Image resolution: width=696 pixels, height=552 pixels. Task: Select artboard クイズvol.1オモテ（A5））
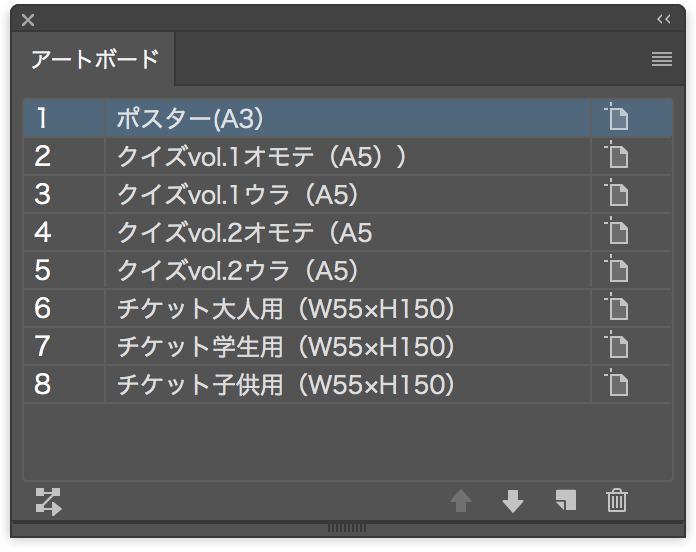tap(348, 156)
